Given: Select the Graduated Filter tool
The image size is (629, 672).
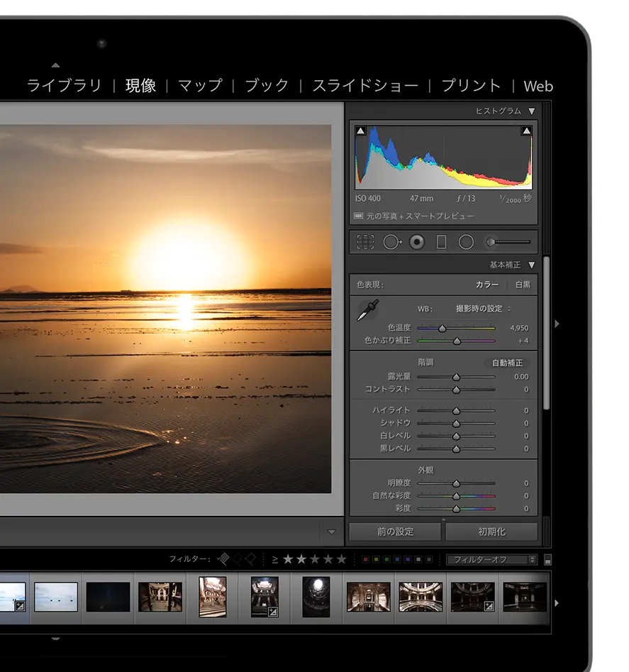Looking at the screenshot, I should click(x=442, y=242).
